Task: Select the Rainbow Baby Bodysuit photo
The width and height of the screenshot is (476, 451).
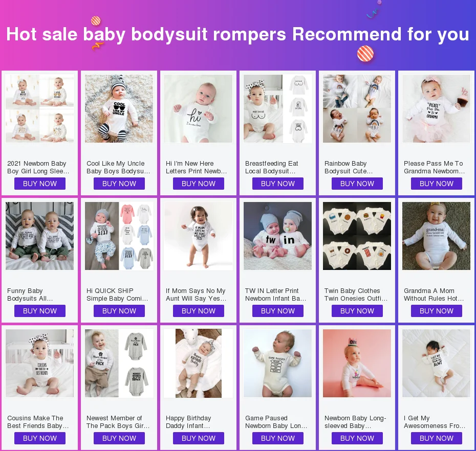Action: (357, 108)
